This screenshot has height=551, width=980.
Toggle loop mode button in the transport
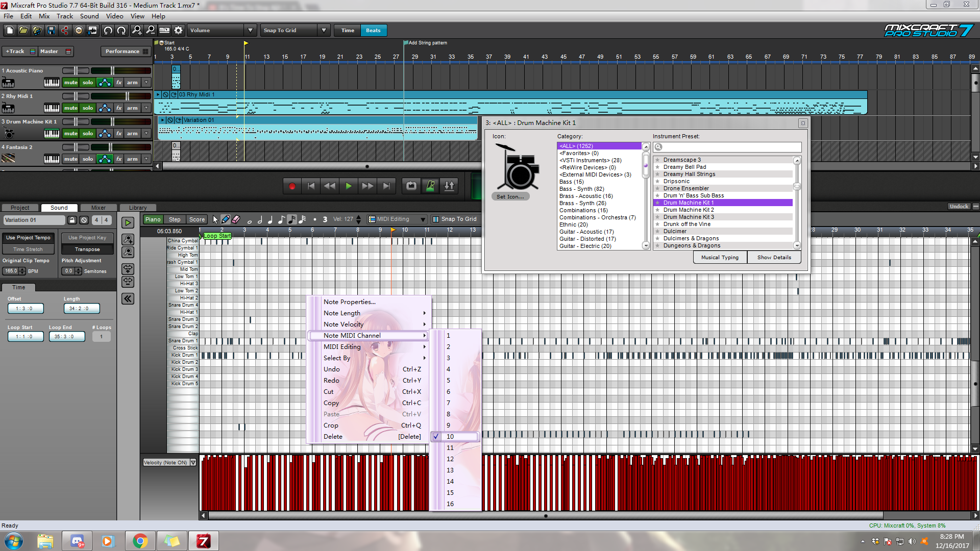(411, 186)
